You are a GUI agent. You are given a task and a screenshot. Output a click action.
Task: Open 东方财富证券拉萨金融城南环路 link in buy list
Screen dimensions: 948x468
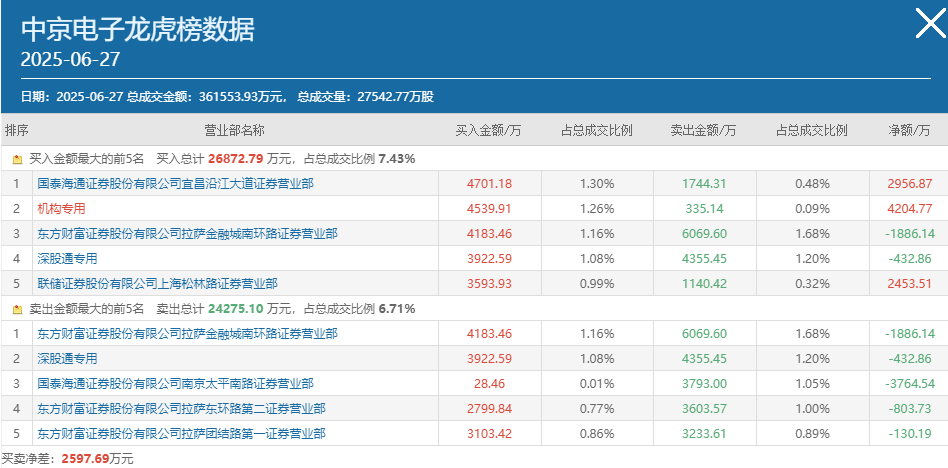[187, 233]
